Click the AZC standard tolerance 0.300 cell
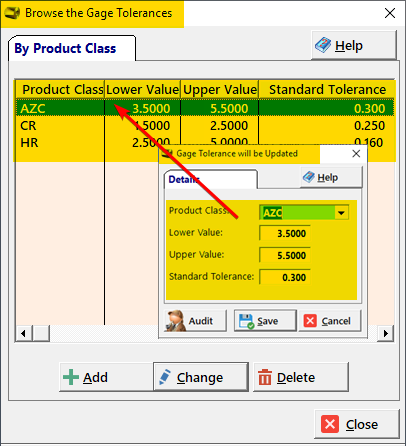 pos(327,108)
